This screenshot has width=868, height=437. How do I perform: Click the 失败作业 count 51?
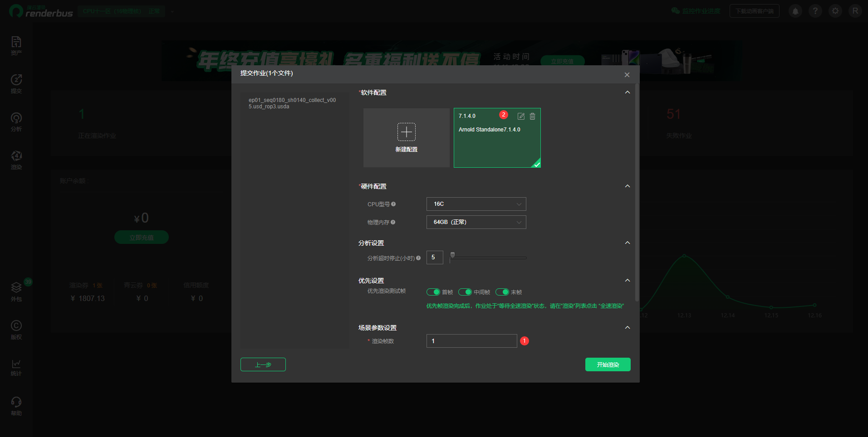point(673,114)
